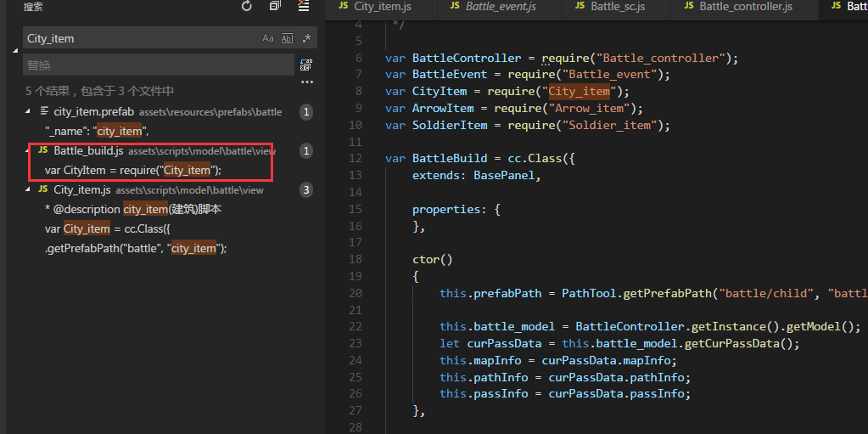Switch to the Battle_controller.js editor tab
868x434 pixels.
pos(744,7)
